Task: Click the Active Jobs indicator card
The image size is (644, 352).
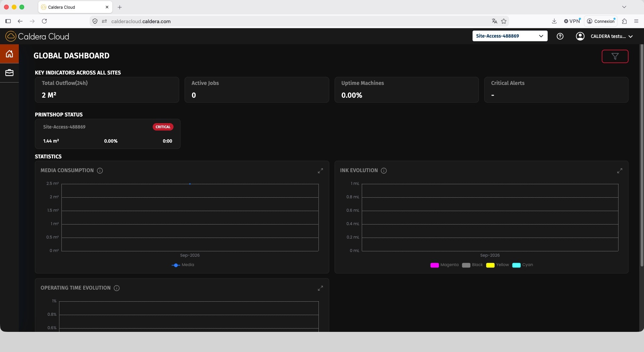Action: (x=257, y=90)
